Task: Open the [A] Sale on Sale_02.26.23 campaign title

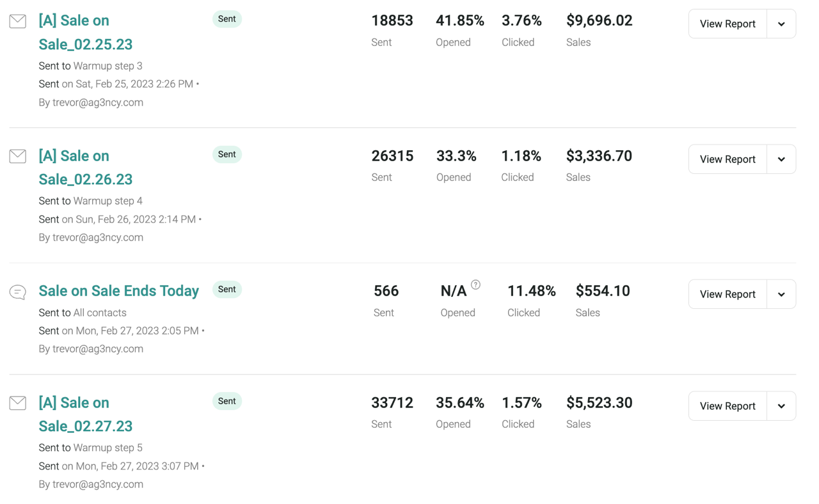Action: click(x=86, y=168)
